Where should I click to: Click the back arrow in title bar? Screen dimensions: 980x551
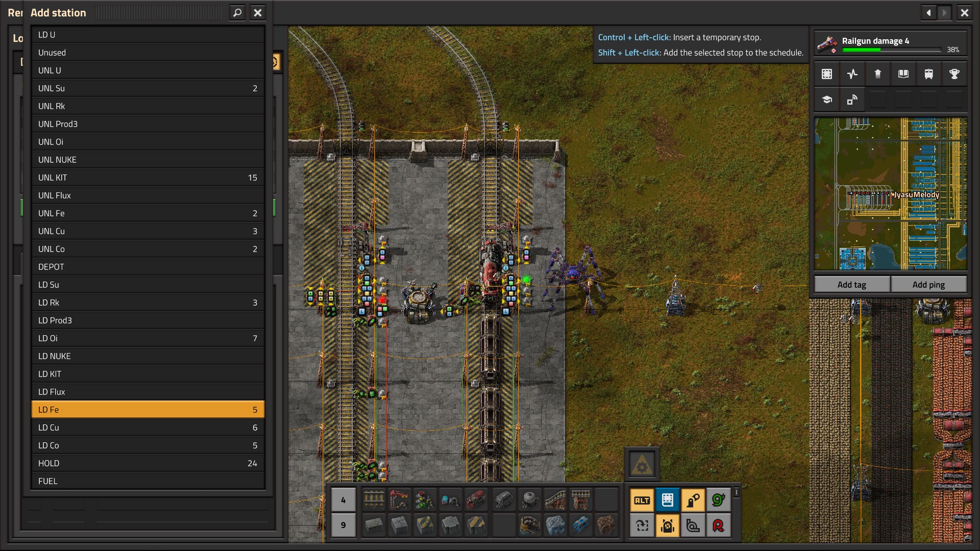click(x=928, y=13)
